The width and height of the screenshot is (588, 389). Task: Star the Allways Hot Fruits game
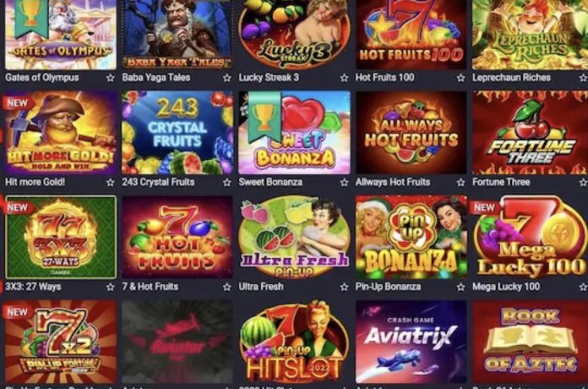click(461, 183)
